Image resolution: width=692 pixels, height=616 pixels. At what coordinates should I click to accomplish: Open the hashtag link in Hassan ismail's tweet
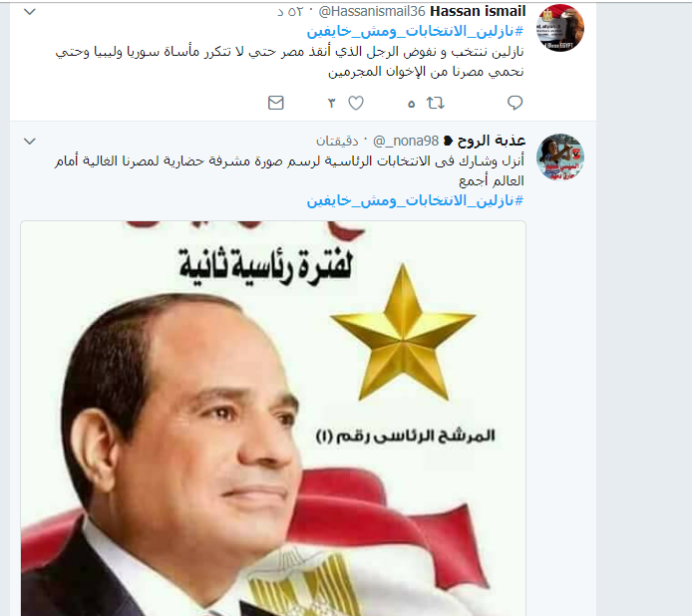(x=415, y=31)
